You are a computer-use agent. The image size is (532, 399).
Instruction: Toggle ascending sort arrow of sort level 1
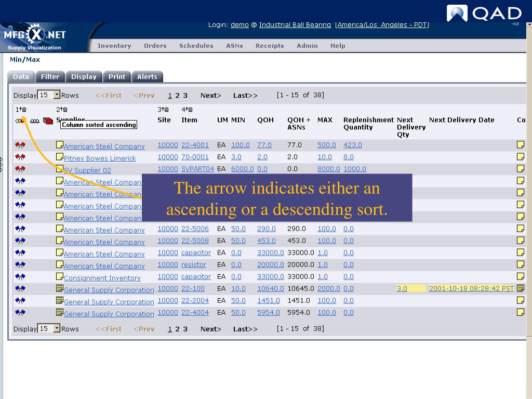[20, 109]
